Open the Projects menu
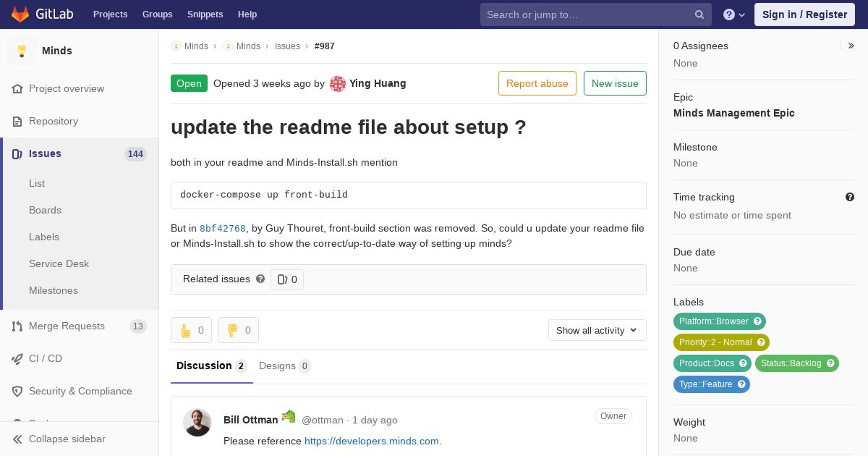Viewport: 868px width, 456px height. click(x=110, y=14)
